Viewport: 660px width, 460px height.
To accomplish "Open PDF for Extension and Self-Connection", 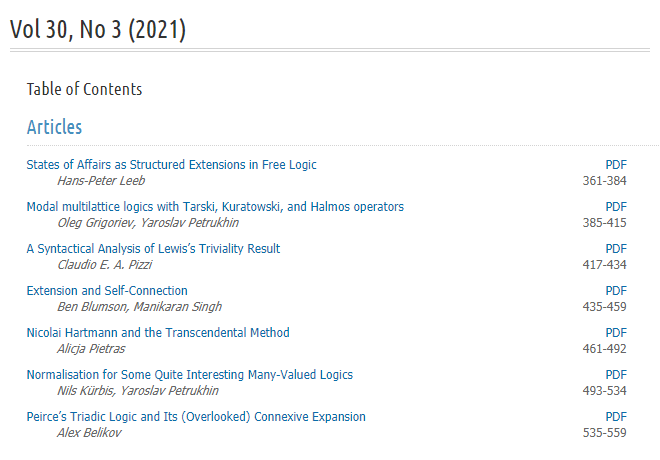I will tap(616, 291).
